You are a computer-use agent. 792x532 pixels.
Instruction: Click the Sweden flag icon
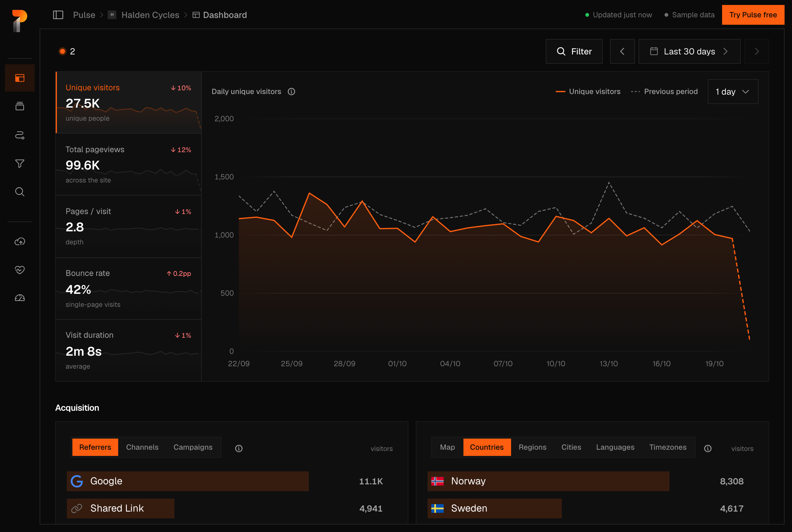437,508
